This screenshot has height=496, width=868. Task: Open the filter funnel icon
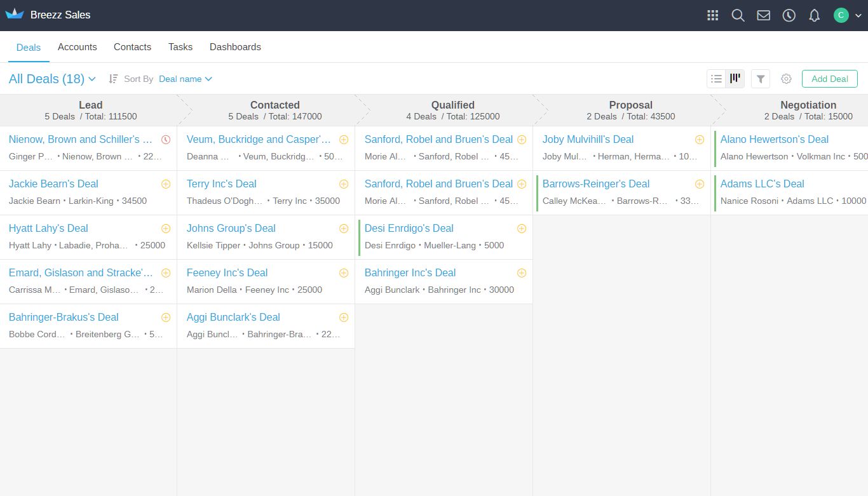pos(761,79)
